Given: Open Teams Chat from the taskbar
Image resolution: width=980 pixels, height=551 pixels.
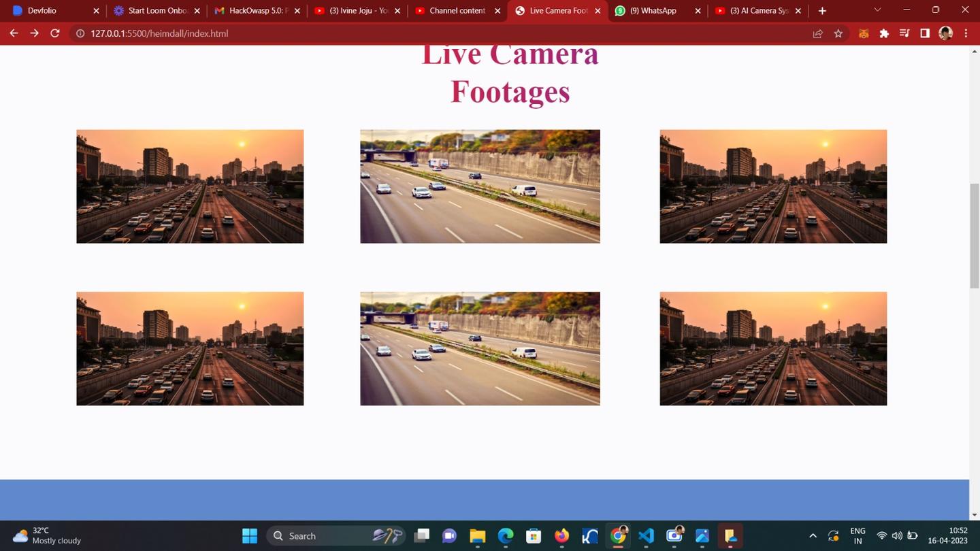Looking at the screenshot, I should click(x=449, y=536).
